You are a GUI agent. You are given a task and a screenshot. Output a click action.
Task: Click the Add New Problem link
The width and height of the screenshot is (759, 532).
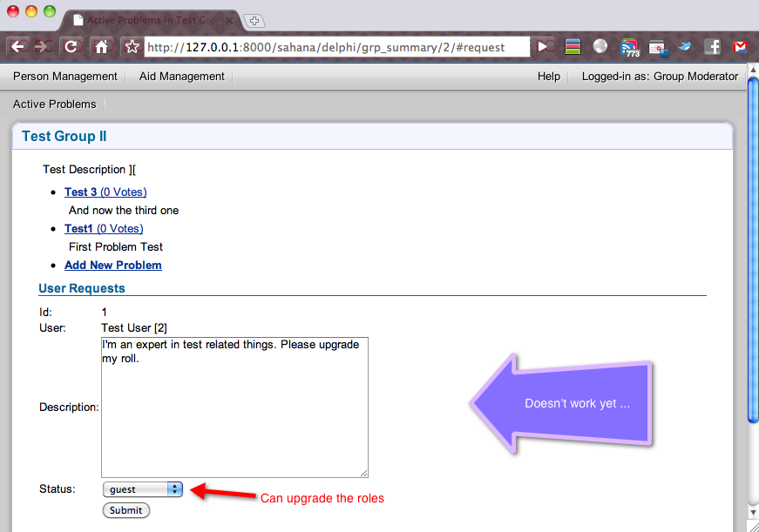(113, 266)
